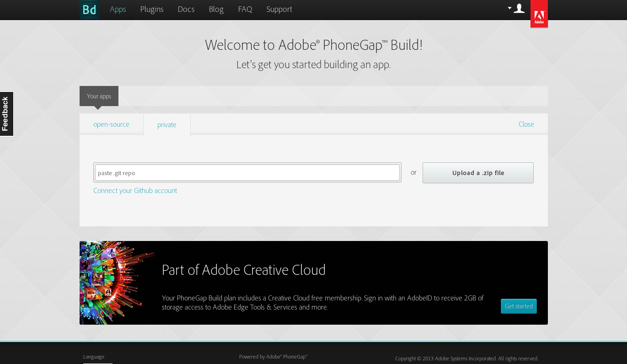627x364 pixels.
Task: Open the Plugins page from navigation
Action: (152, 9)
